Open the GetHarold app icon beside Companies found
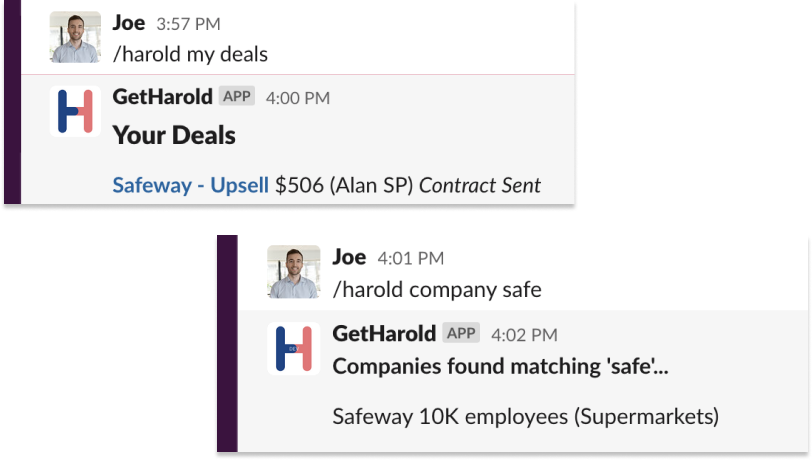Viewport: 812px width, 460px height. click(294, 348)
